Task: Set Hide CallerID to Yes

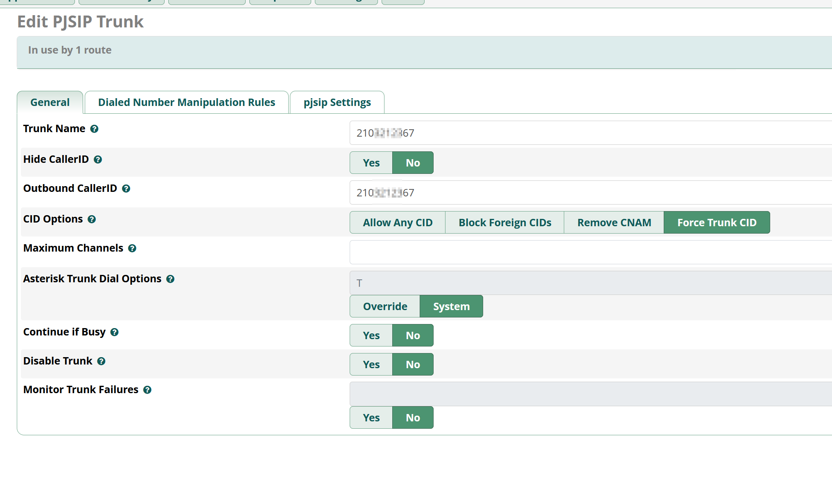Action: 371,163
